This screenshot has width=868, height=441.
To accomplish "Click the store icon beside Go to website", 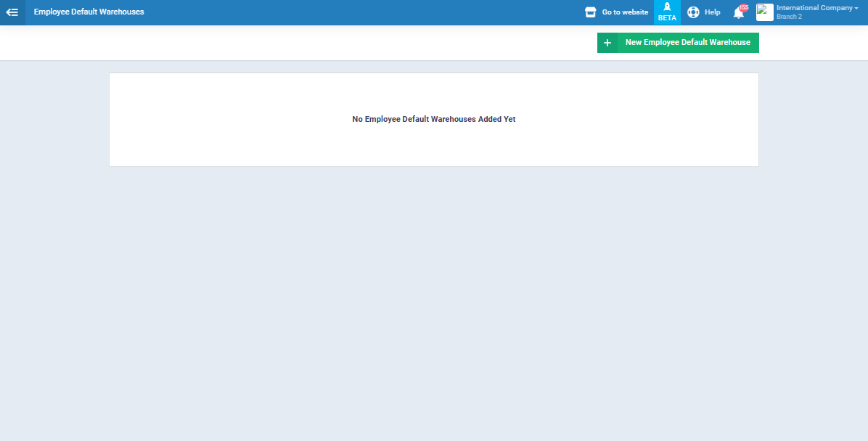I will [590, 12].
